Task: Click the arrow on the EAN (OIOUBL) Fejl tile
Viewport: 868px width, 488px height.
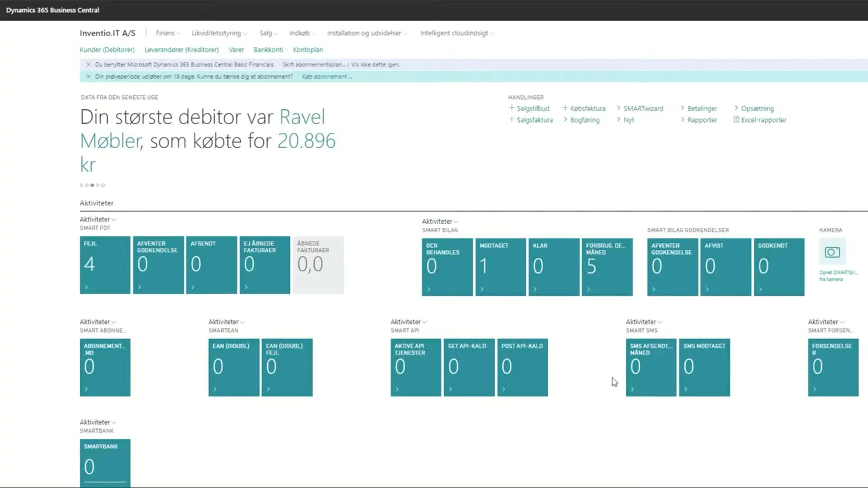Action: point(268,389)
